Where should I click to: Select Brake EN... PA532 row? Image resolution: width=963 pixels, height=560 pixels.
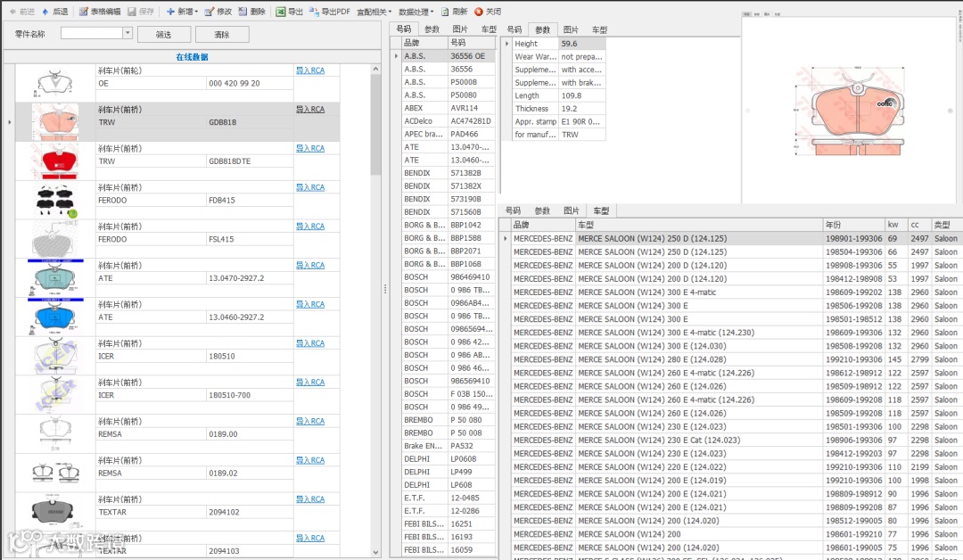click(x=449, y=446)
